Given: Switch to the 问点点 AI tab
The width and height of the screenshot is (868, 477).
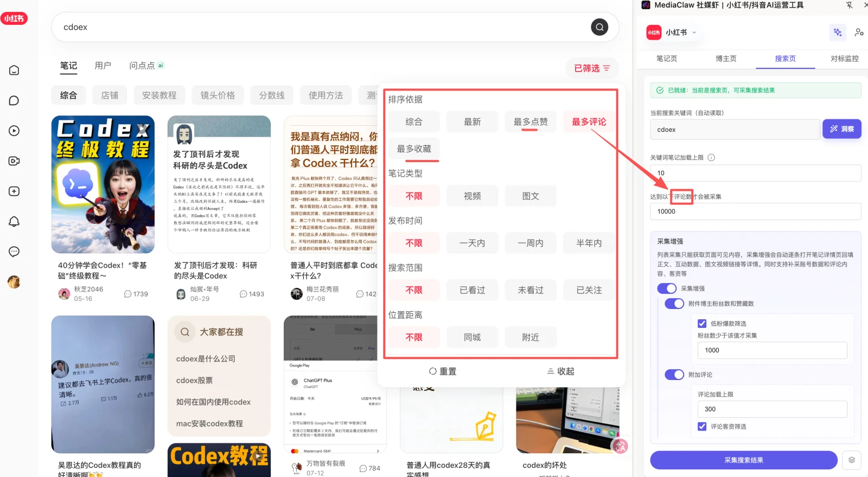Looking at the screenshot, I should tap(146, 66).
